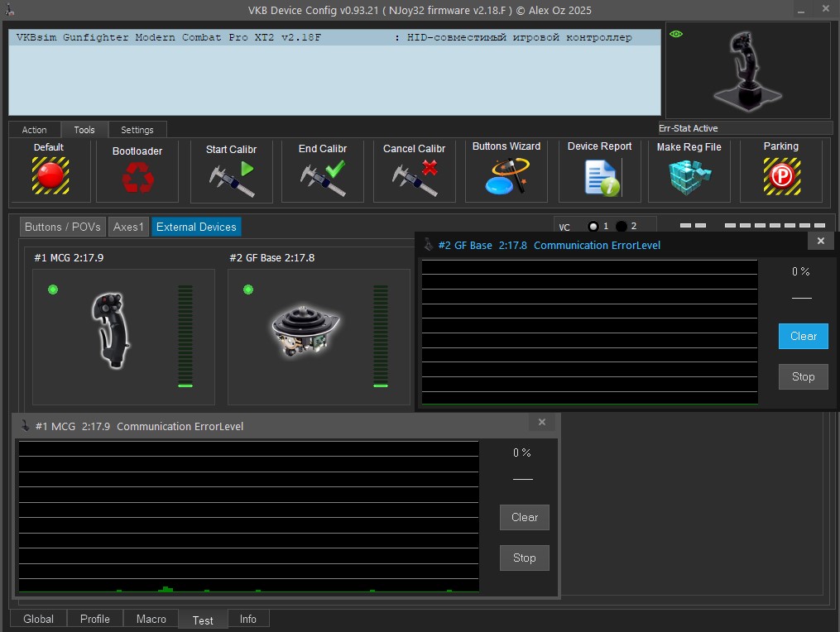Screen dimensions: 840x632
Task: Select the VKBsim Gunfighter device list entry
Action: click(x=334, y=37)
